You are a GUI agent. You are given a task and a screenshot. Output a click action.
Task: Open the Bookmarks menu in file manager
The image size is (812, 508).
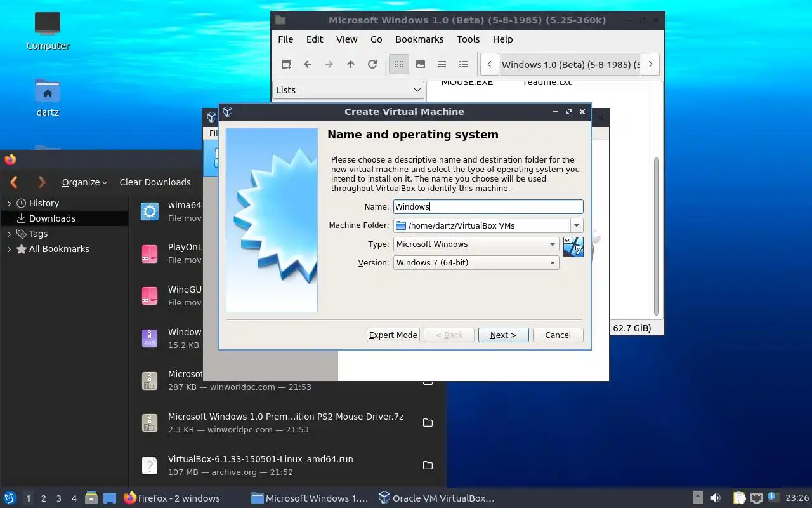[419, 39]
